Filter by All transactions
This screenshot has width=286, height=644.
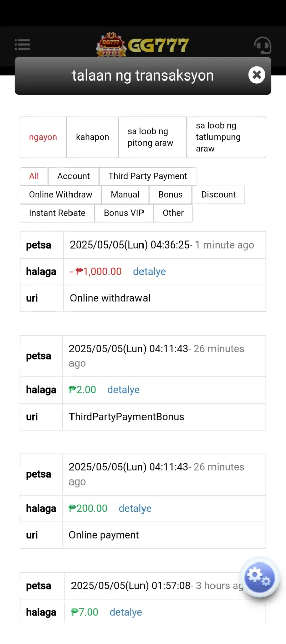coord(34,176)
